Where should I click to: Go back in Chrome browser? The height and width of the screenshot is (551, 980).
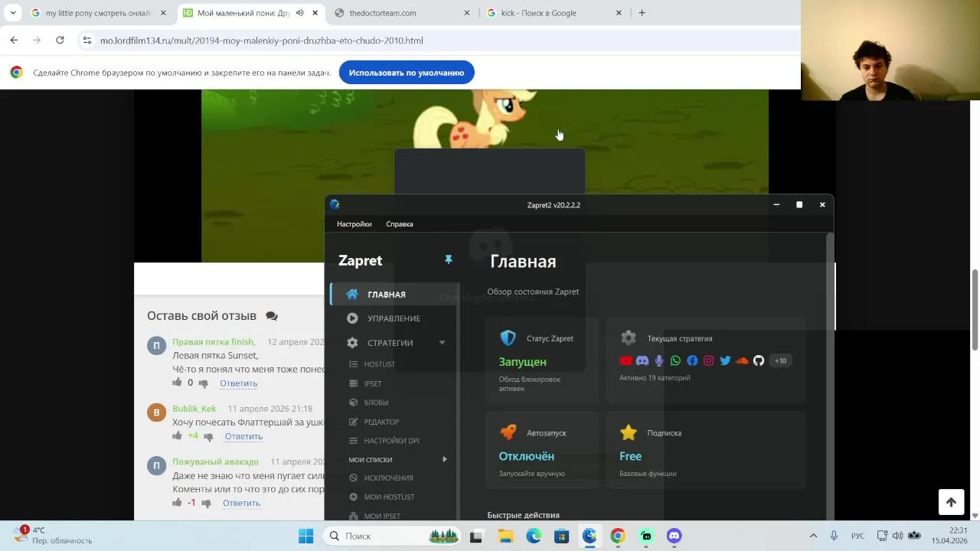click(14, 40)
